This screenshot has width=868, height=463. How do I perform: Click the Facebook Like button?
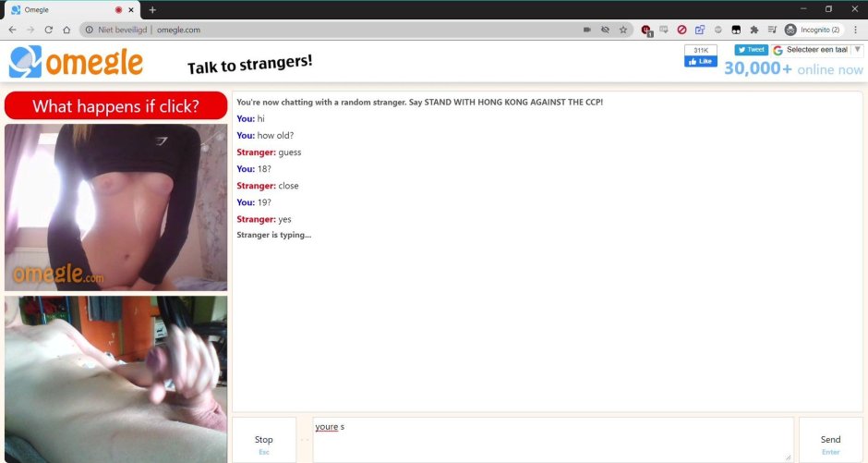tap(700, 62)
